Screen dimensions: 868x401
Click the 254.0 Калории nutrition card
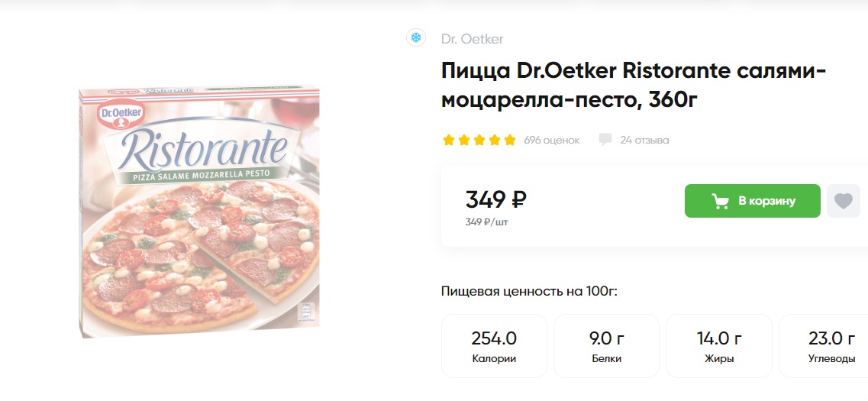(x=494, y=346)
